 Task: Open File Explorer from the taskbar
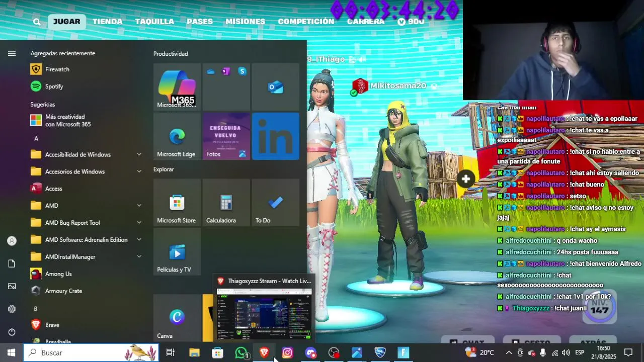pyautogui.click(x=194, y=353)
